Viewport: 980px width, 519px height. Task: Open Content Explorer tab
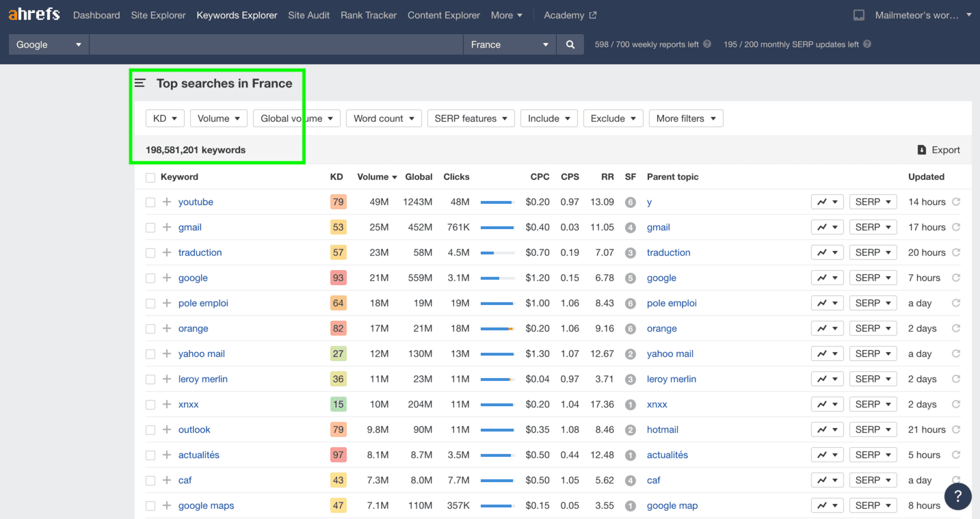(x=444, y=15)
